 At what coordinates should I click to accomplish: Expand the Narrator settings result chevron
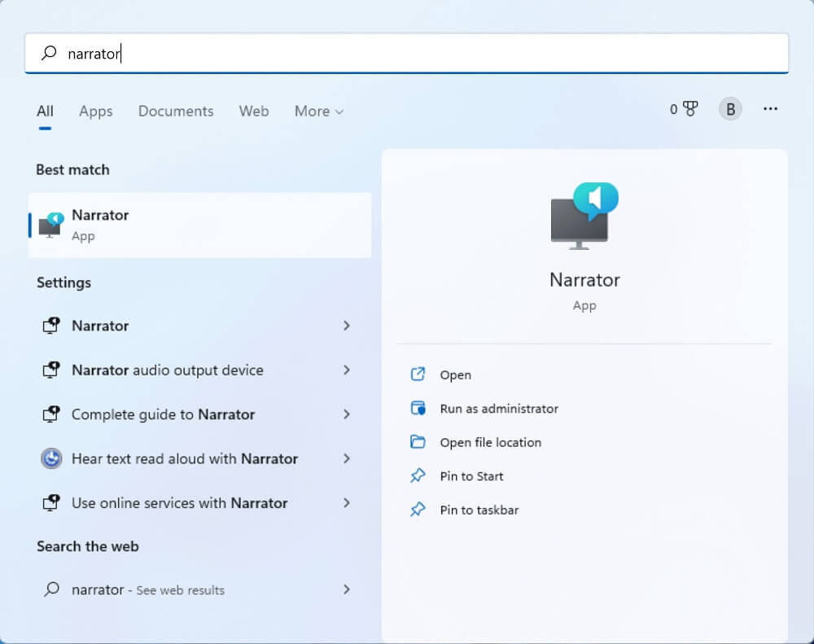347,326
